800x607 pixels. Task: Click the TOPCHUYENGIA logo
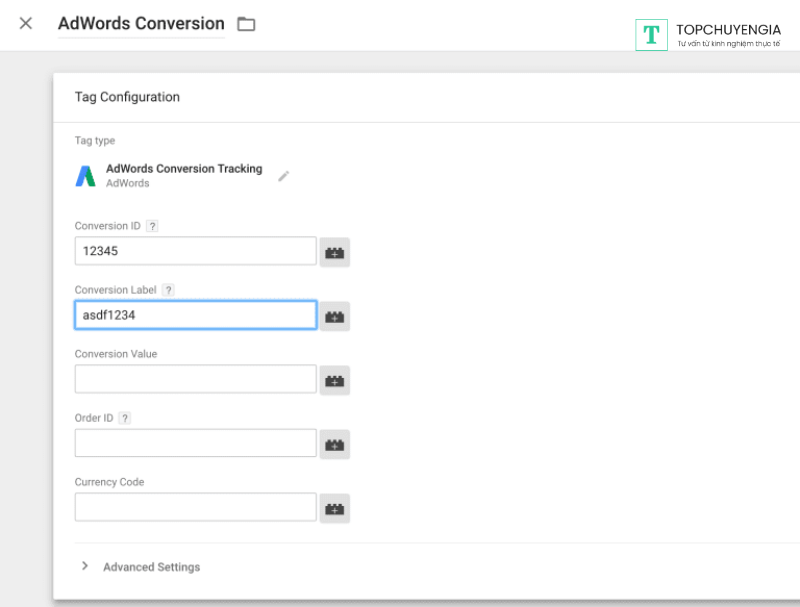tap(709, 35)
